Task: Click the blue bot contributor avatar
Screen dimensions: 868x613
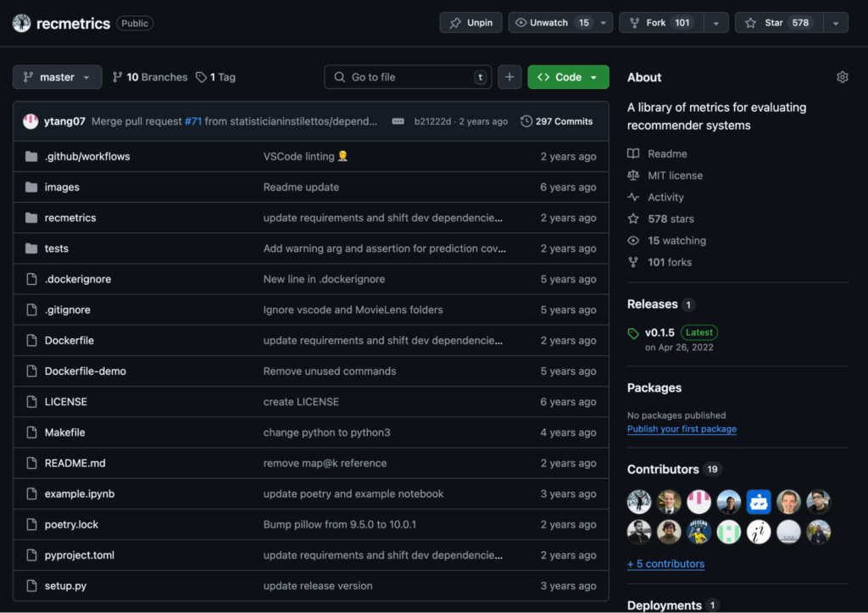Action: click(759, 502)
